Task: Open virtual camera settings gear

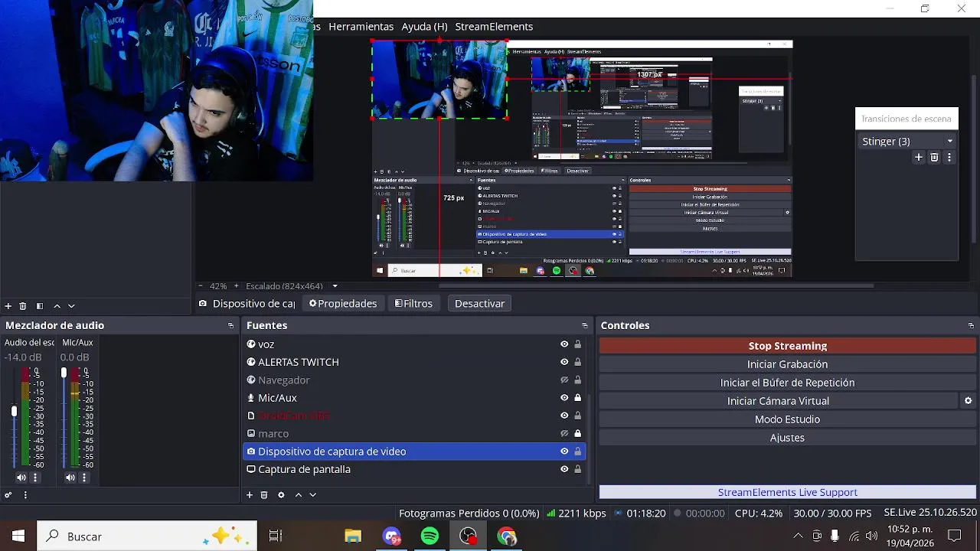Action: pyautogui.click(x=968, y=401)
